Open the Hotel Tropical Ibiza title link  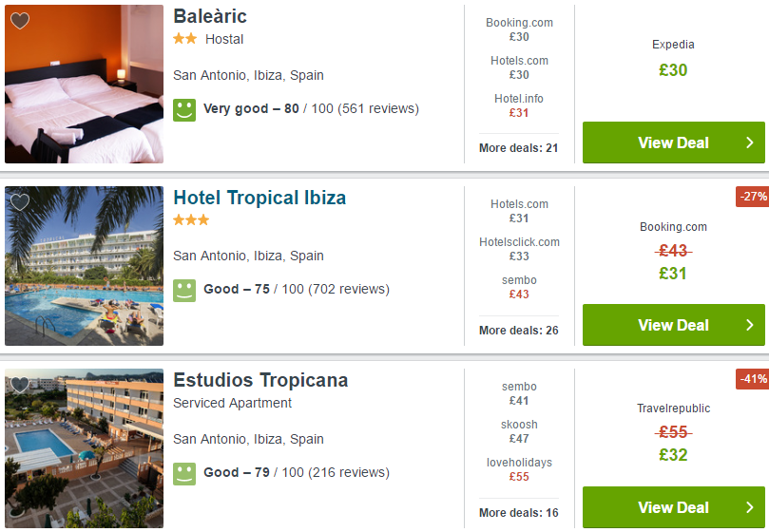pos(260,198)
